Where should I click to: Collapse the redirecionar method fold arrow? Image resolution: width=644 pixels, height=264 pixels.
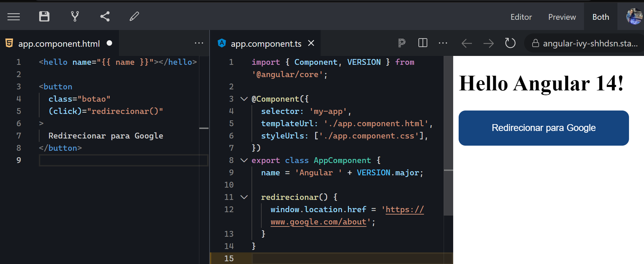click(x=244, y=197)
